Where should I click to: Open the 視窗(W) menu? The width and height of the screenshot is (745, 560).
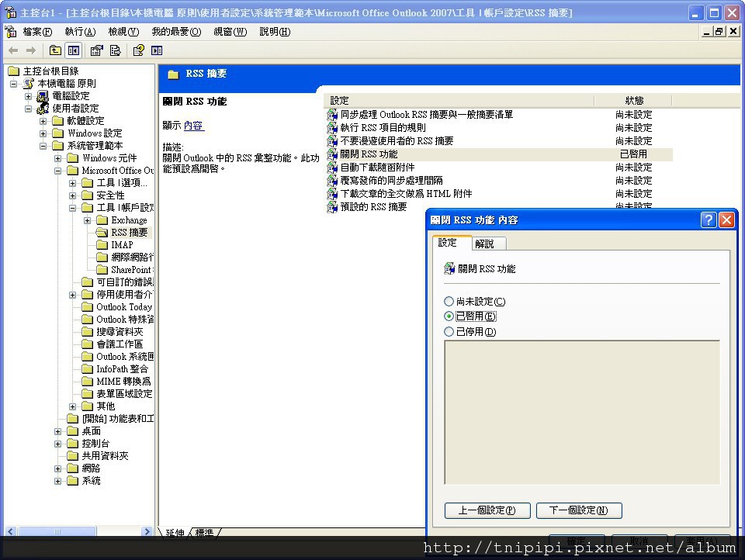click(x=230, y=32)
